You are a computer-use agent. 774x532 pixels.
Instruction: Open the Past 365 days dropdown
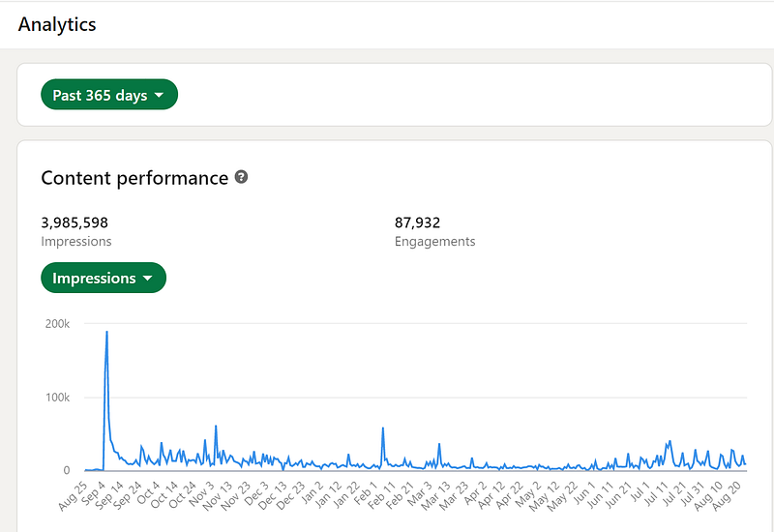[x=109, y=95]
